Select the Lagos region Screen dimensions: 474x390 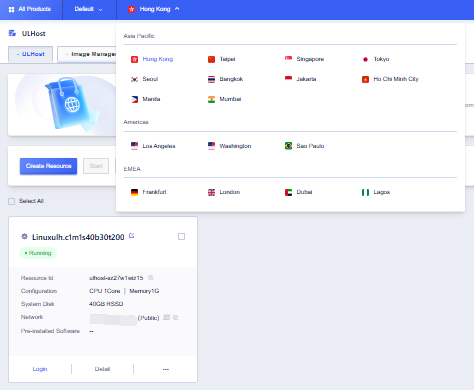382,192
